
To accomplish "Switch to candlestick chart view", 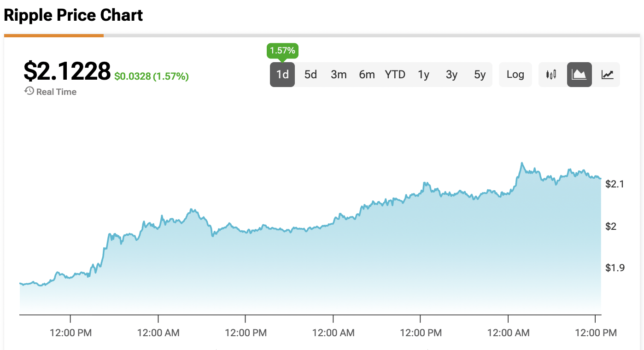I will coord(551,75).
